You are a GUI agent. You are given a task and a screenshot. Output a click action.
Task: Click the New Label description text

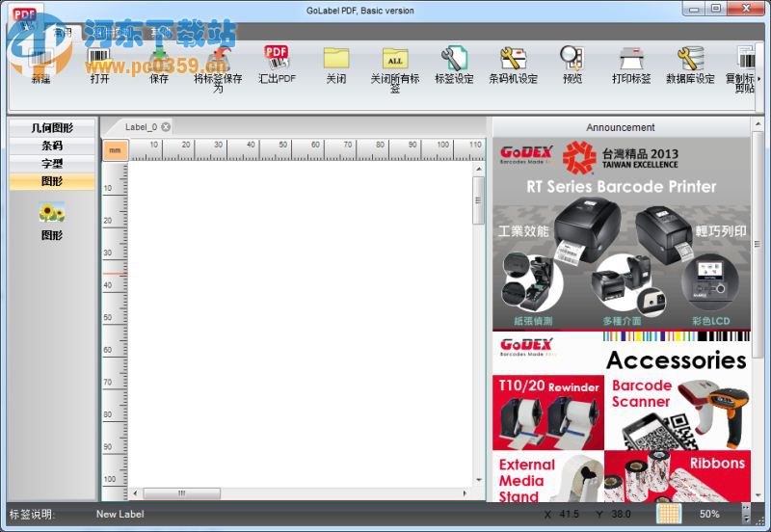click(x=120, y=514)
